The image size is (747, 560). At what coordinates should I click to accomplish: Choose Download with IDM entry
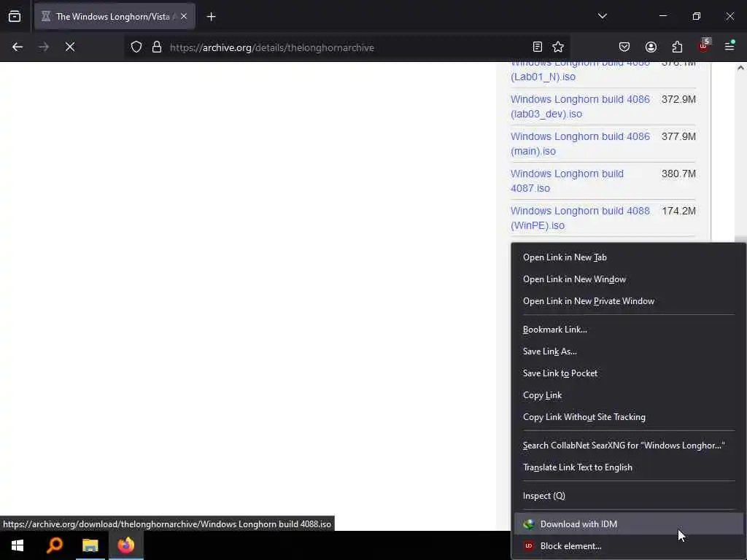629,524
